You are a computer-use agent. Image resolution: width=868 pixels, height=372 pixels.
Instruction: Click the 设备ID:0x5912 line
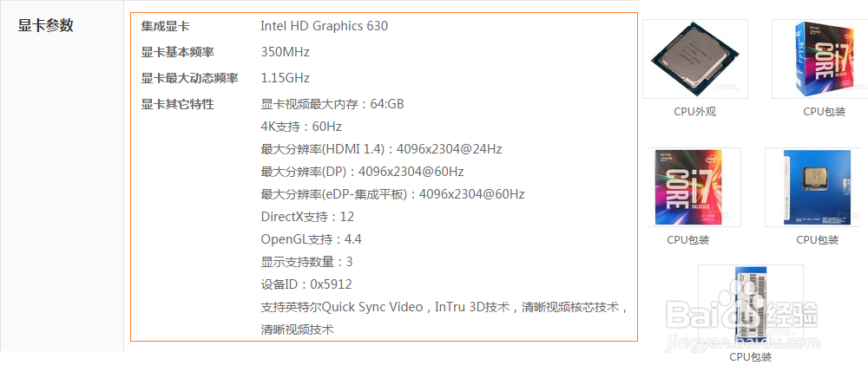(306, 284)
